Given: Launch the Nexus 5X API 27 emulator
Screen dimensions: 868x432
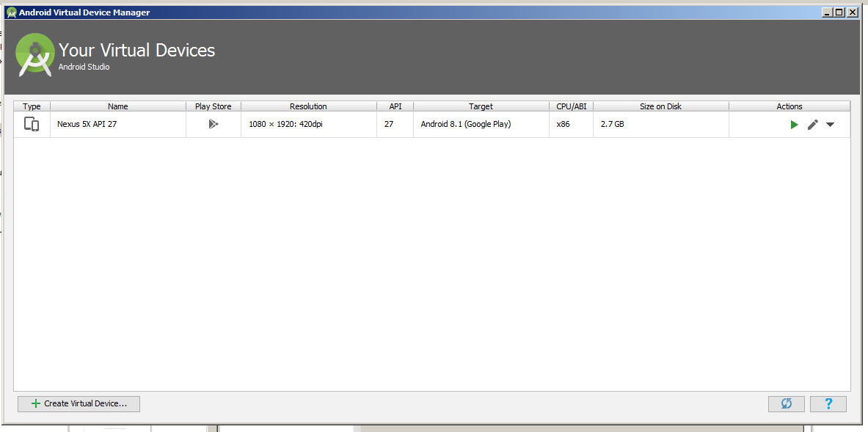Looking at the screenshot, I should [795, 125].
